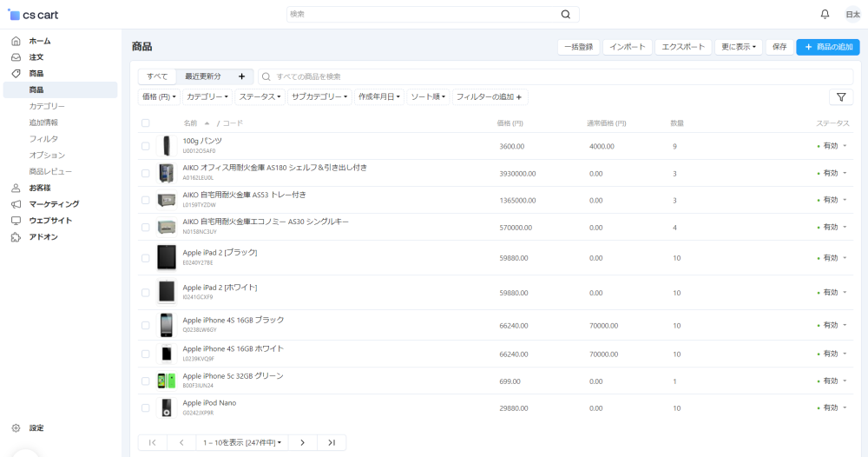Click the 一括登録 button
The width and height of the screenshot is (868, 457).
point(579,47)
